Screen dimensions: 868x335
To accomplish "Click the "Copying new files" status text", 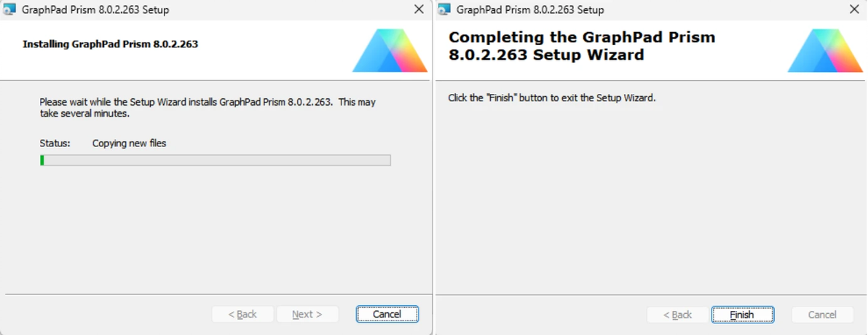I will (x=129, y=143).
